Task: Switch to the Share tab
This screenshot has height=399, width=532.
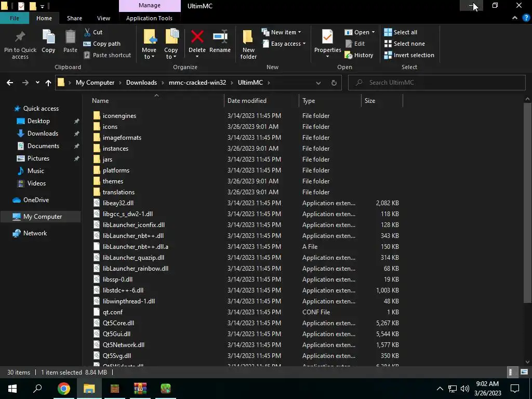Action: pyautogui.click(x=74, y=18)
